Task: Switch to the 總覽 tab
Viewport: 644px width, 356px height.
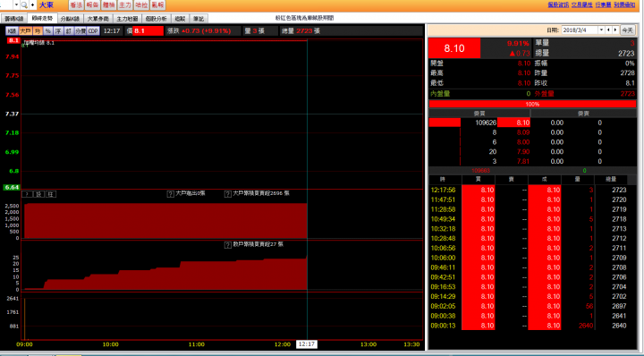Action: pos(180,19)
